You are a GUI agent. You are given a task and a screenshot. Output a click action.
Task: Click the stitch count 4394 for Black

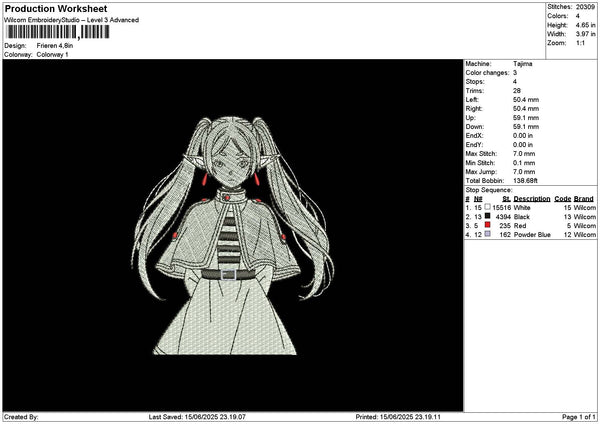(x=503, y=217)
